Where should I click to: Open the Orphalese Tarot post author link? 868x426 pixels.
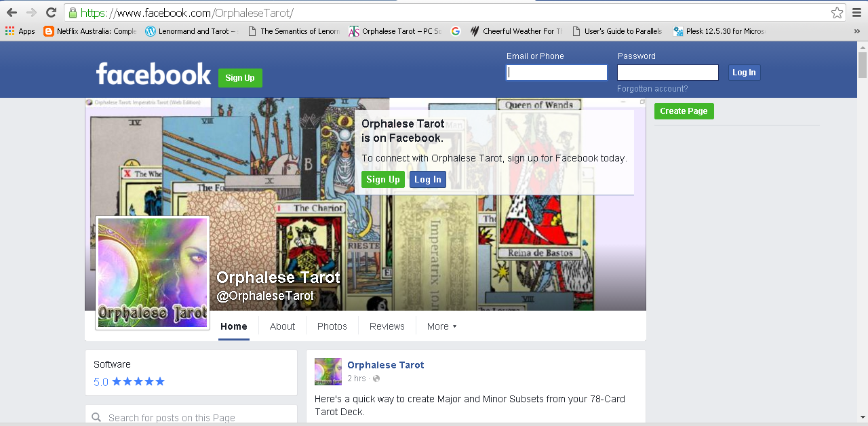coord(386,365)
